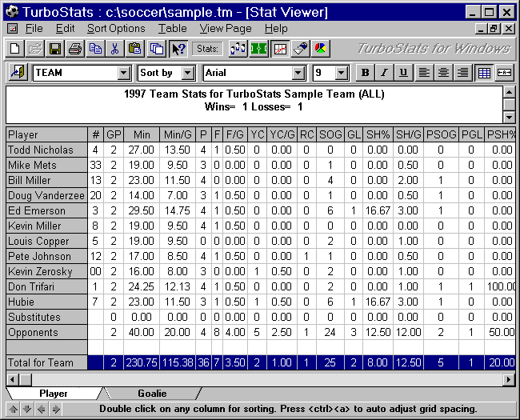
Task: Open the View Page menu
Action: tap(226, 29)
